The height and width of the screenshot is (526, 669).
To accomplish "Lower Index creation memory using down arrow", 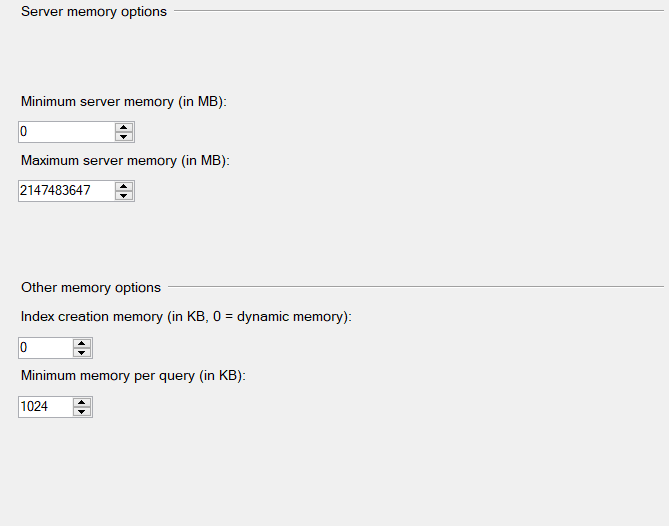I will click(x=82, y=353).
